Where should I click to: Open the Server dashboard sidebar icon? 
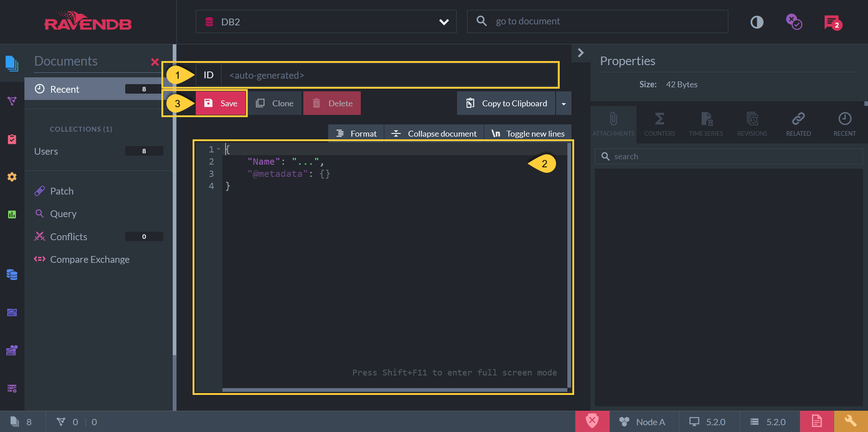click(x=12, y=313)
